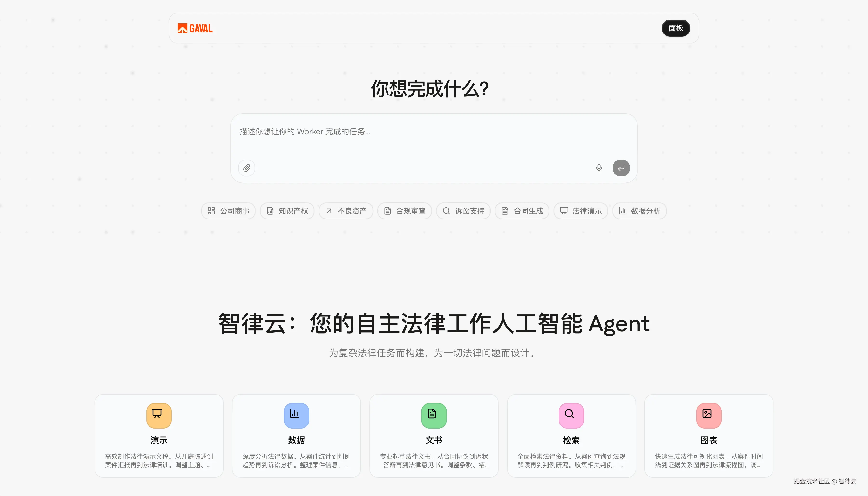Click the blue 数据 chart icon
Viewport: 868px width, 496px height.
click(x=296, y=415)
